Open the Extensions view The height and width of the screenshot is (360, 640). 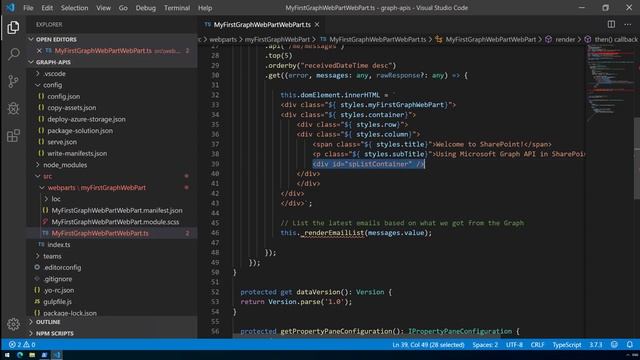(13, 136)
